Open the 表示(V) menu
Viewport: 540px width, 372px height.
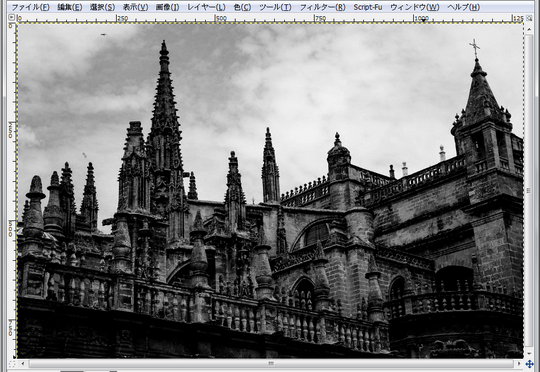[x=135, y=7]
